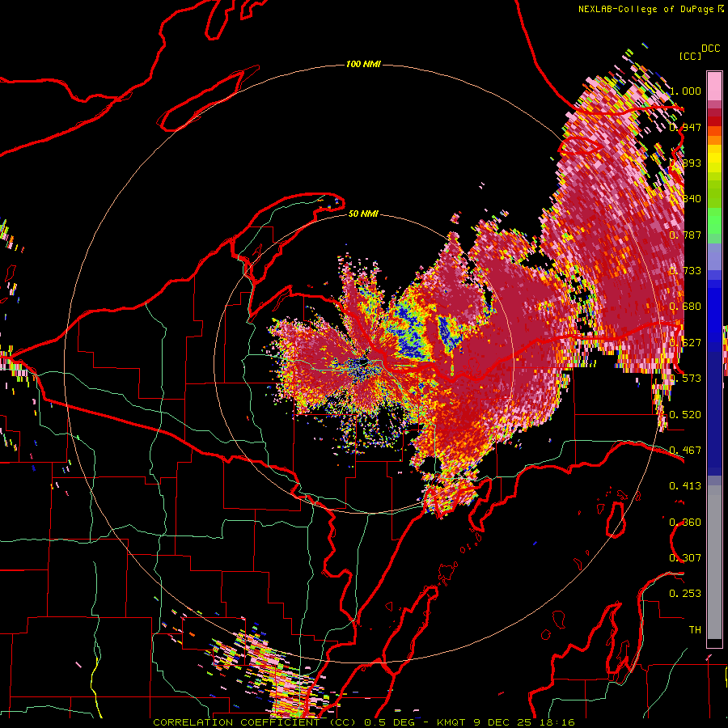The image size is (728, 728).
Task: Click the [CC] units label
Action: tap(689, 56)
